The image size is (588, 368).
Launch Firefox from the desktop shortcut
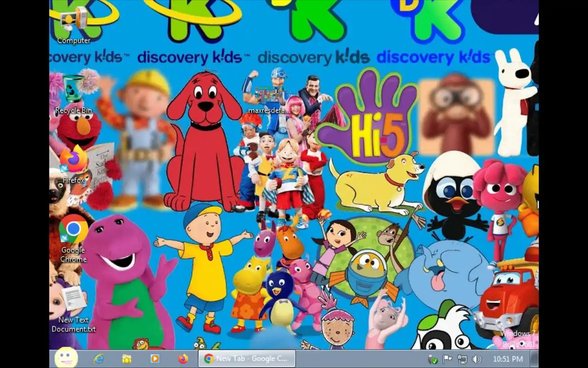coord(73,165)
